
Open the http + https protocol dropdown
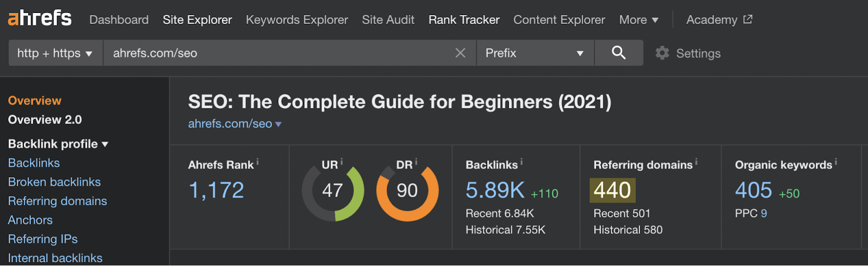pyautogui.click(x=55, y=53)
